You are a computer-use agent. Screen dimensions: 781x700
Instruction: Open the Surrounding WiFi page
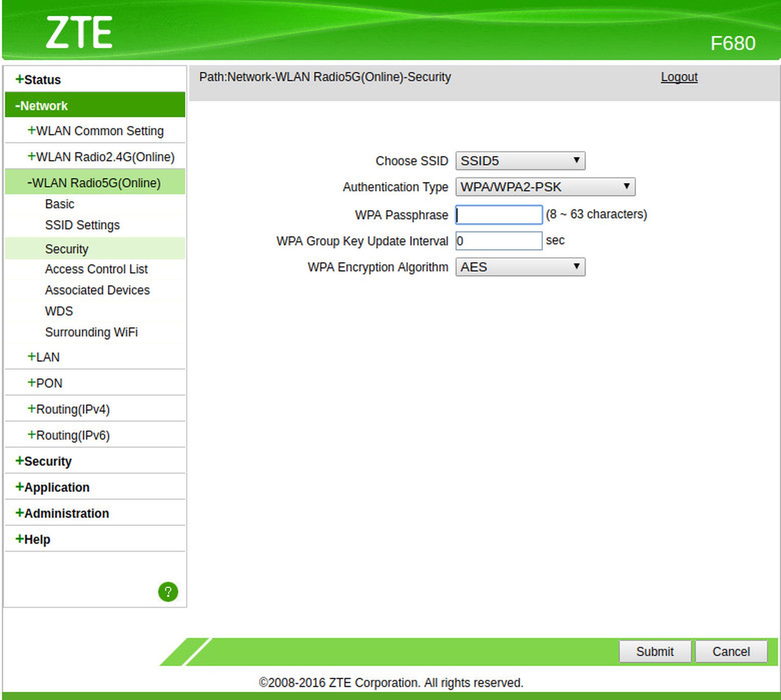tap(91, 332)
